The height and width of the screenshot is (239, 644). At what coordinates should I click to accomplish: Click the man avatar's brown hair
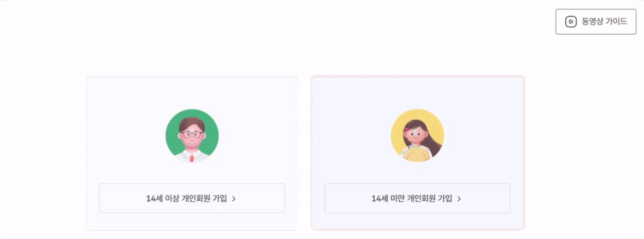click(x=192, y=123)
